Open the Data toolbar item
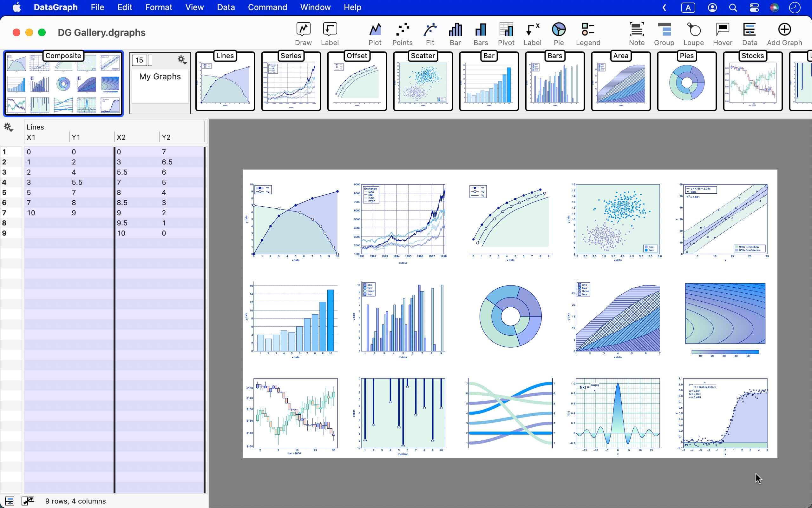The height and width of the screenshot is (508, 812). click(749, 34)
